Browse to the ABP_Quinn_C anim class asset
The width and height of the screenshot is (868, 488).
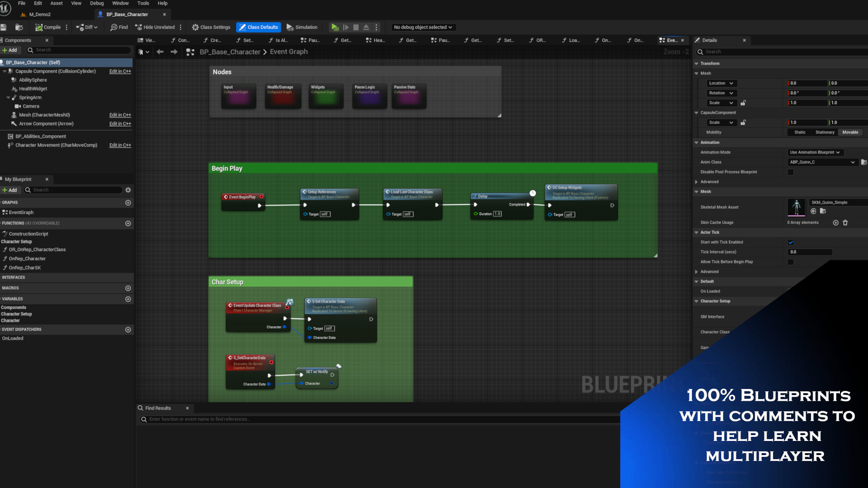864,162
